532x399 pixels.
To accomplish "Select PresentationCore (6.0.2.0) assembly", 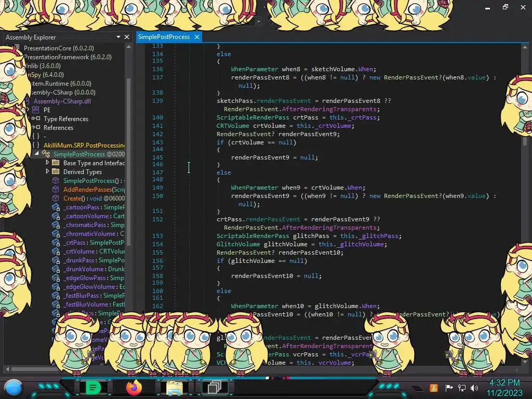I will coord(59,48).
